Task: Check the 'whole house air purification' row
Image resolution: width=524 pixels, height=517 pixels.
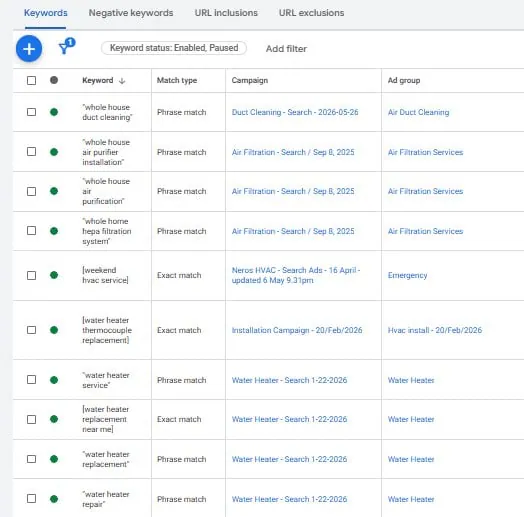Action: [x=31, y=191]
